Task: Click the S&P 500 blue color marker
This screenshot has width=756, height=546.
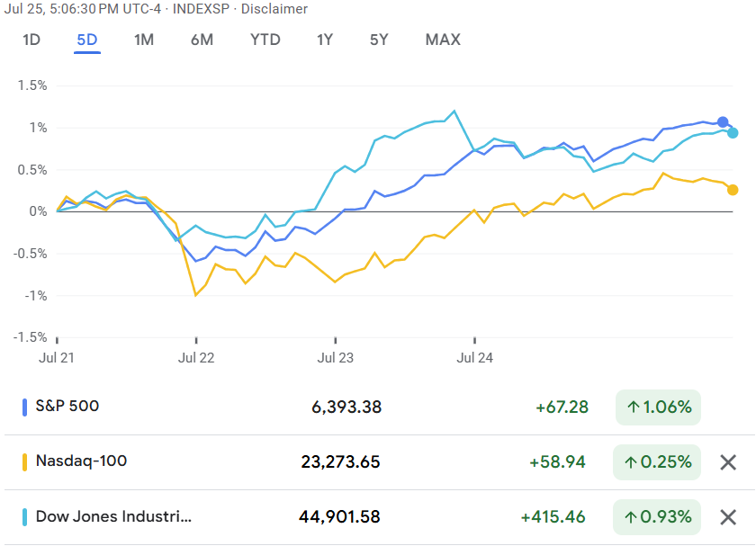Action: click(24, 407)
